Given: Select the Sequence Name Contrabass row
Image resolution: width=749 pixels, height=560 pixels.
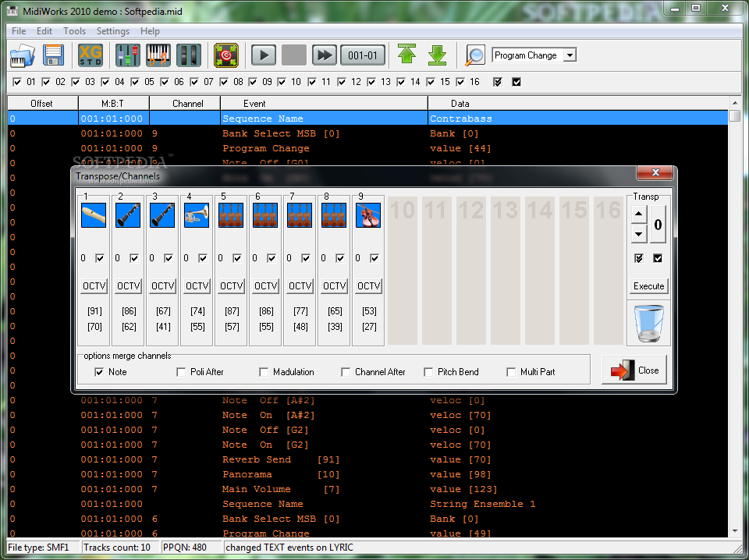Looking at the screenshot, I should pos(367,119).
